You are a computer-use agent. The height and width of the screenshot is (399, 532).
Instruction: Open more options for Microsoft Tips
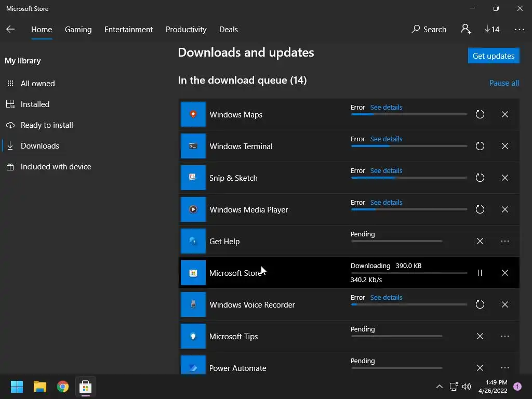tap(505, 336)
